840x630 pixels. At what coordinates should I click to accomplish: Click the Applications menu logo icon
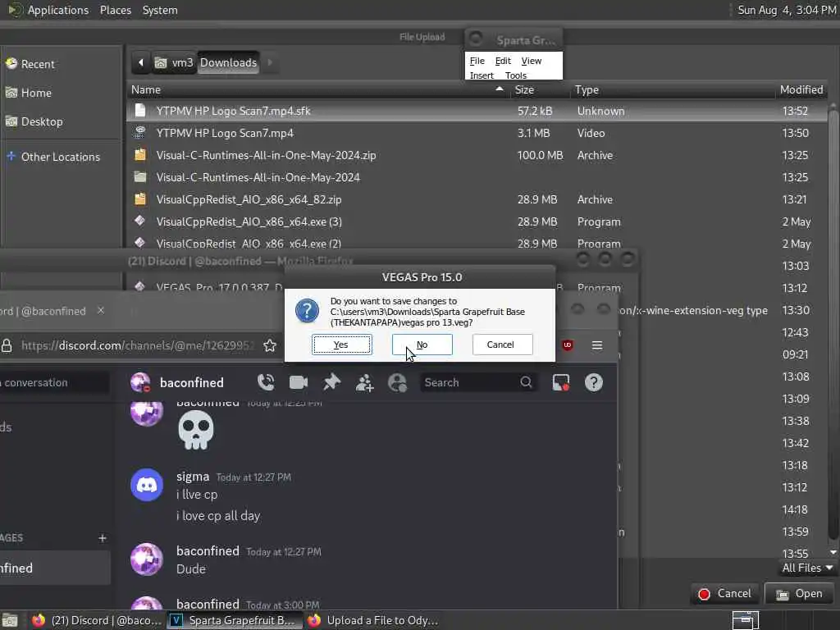point(15,10)
